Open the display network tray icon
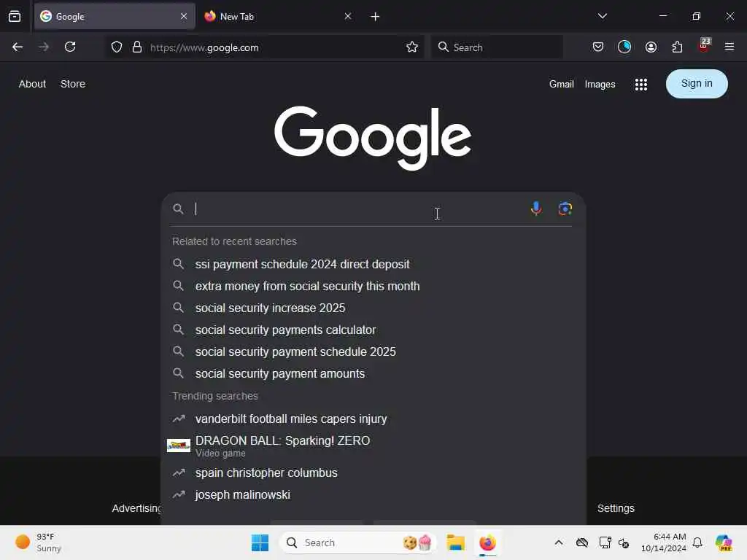747x560 pixels. 605,542
